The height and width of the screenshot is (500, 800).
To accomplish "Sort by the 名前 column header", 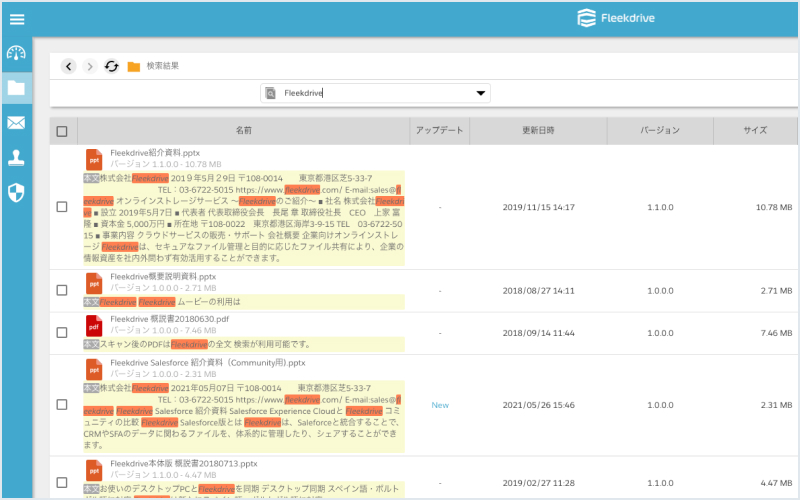I will 243,131.
